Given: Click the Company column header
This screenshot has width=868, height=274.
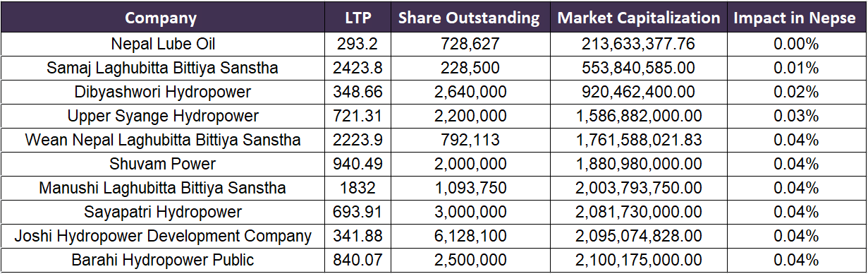Looking at the screenshot, I should 161,18.
